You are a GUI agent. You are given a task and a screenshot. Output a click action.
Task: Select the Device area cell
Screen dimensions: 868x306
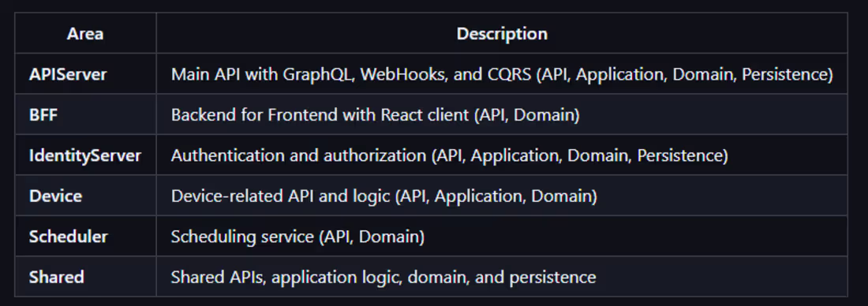85,196
